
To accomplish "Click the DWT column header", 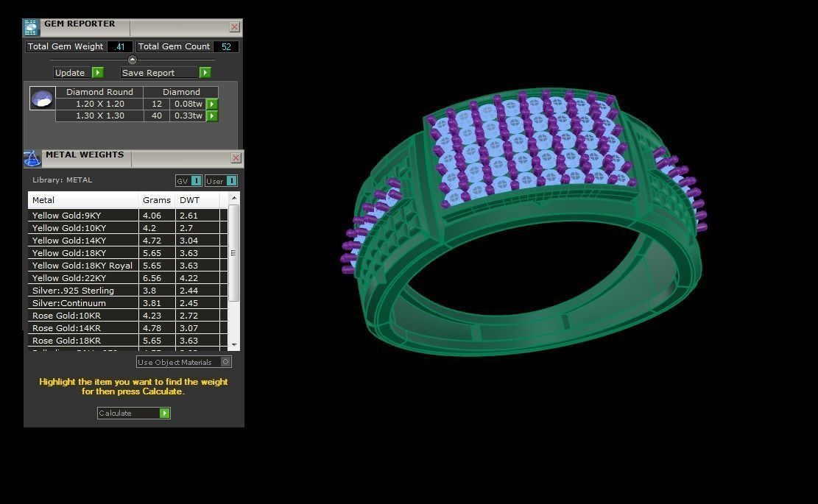I will tap(198, 200).
